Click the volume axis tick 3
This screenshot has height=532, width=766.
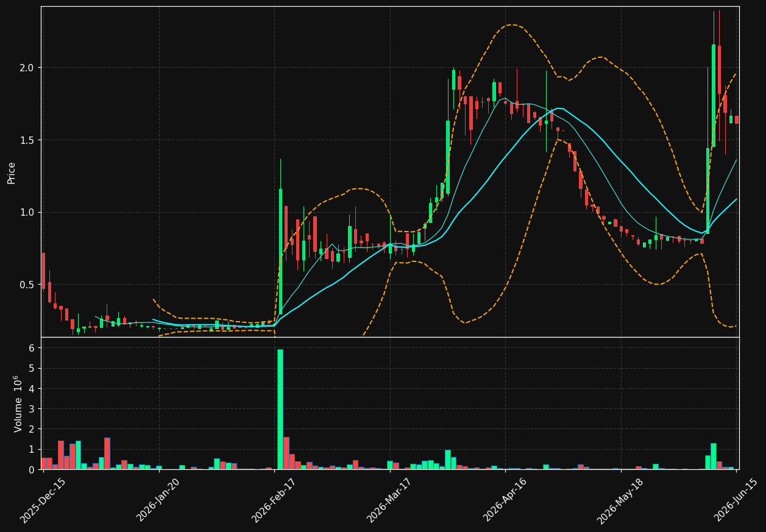(x=32, y=409)
